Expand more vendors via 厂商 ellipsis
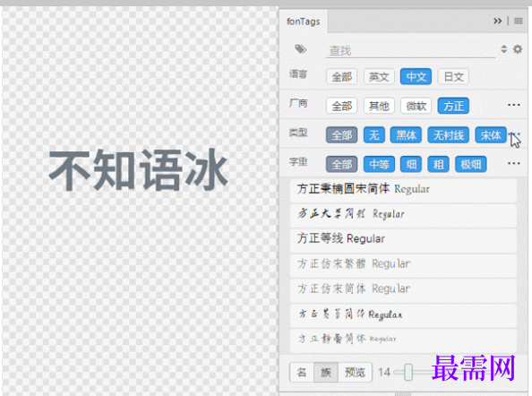The image size is (532, 396). (x=514, y=105)
